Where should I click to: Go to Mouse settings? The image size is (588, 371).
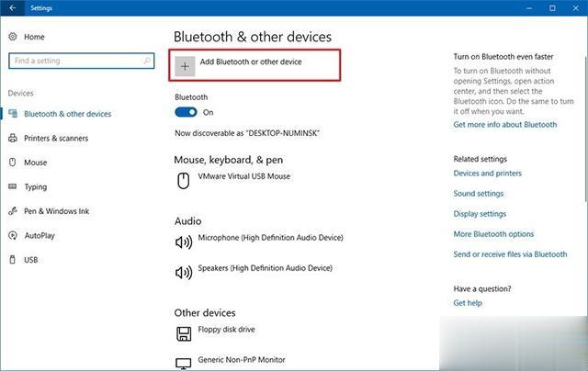point(36,163)
